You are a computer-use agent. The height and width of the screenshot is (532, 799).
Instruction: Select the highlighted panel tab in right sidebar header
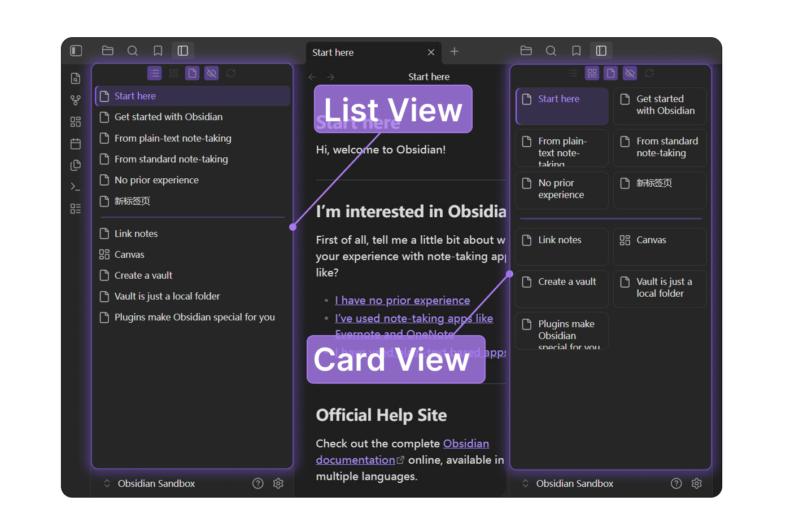point(601,51)
